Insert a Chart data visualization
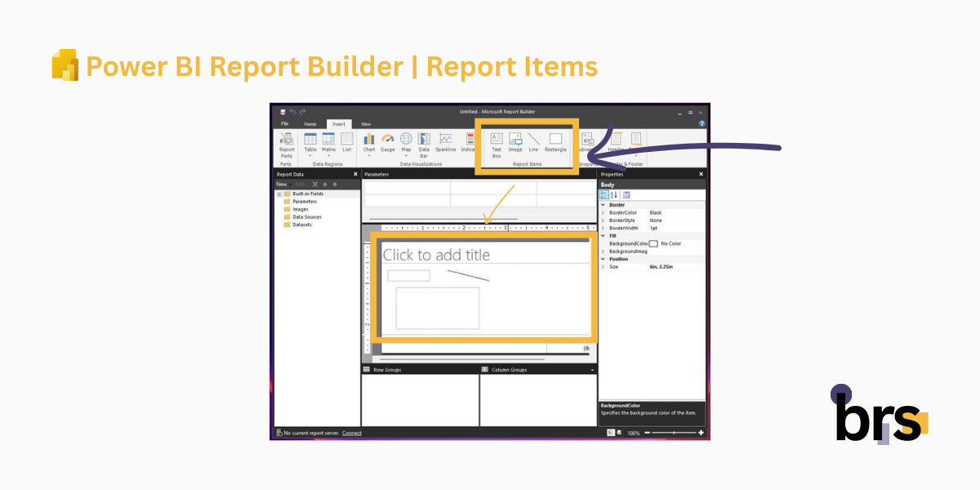The image size is (980, 490). [369, 140]
